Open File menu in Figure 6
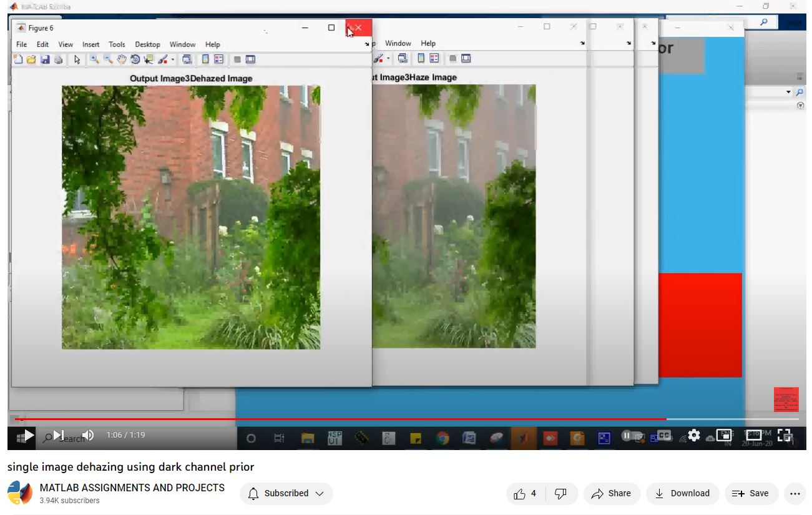Image resolution: width=812 pixels, height=515 pixels. pos(22,44)
